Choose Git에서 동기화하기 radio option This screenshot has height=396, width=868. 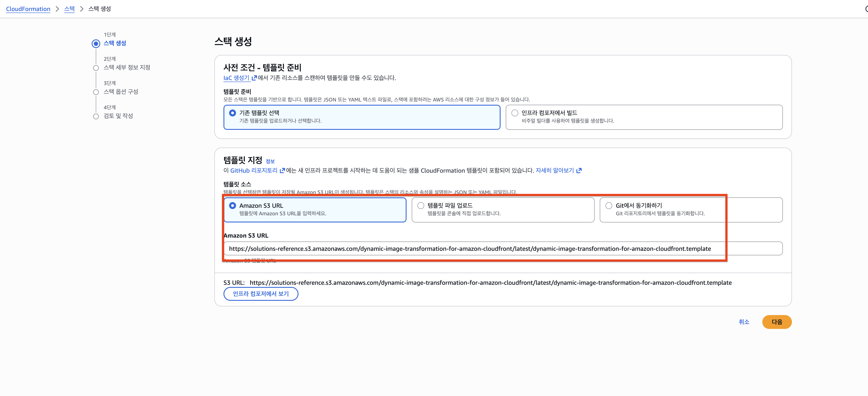pos(609,205)
